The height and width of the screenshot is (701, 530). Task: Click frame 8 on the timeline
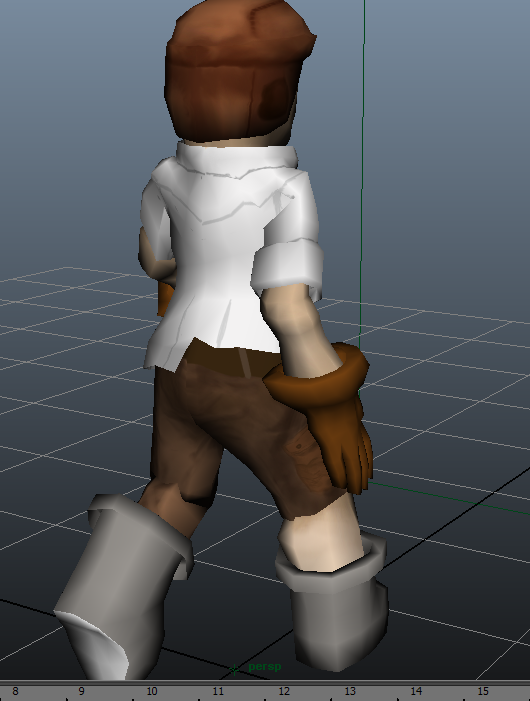coord(15,691)
